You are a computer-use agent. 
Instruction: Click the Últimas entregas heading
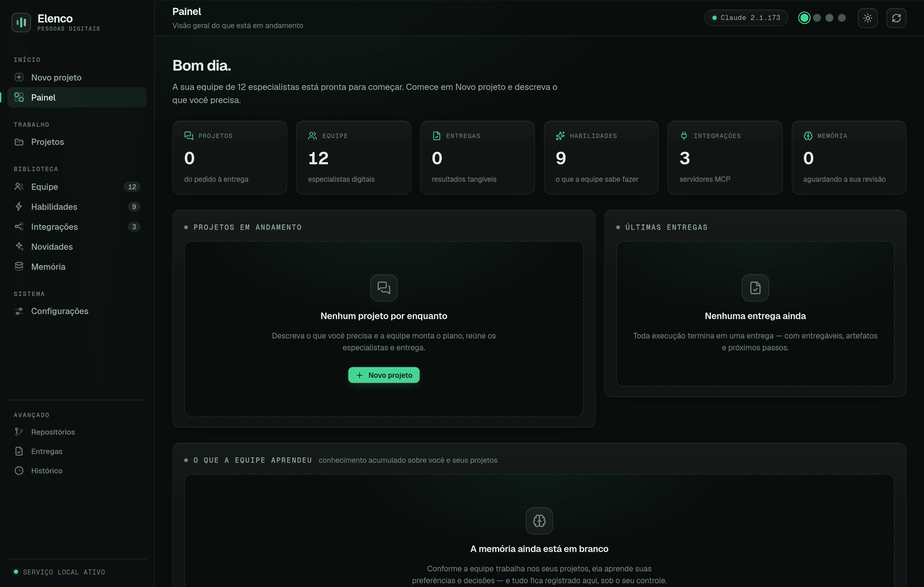[666, 227]
